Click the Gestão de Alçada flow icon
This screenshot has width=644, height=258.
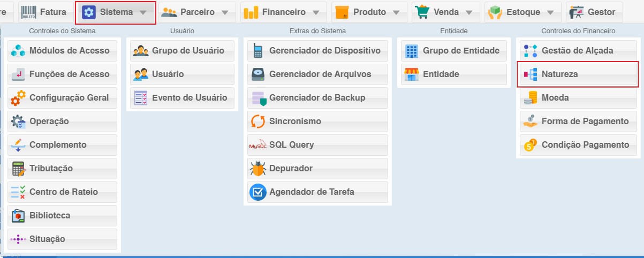[531, 51]
